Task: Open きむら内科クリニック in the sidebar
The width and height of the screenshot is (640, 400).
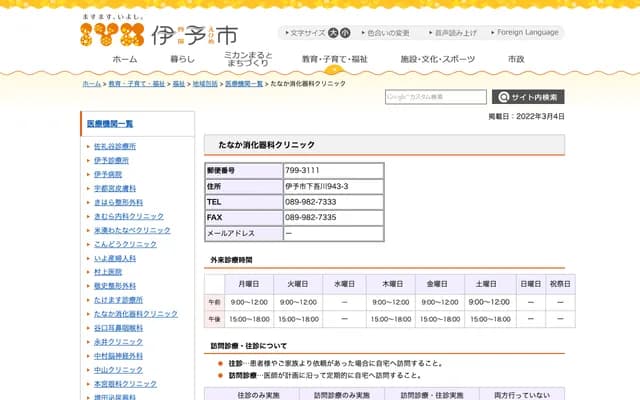Action: click(x=129, y=216)
